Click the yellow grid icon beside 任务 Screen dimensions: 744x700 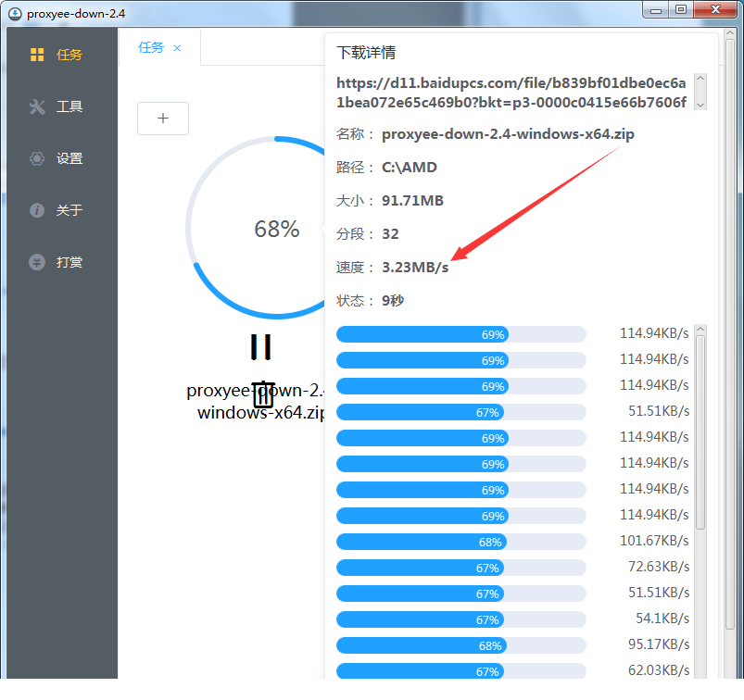tap(37, 55)
